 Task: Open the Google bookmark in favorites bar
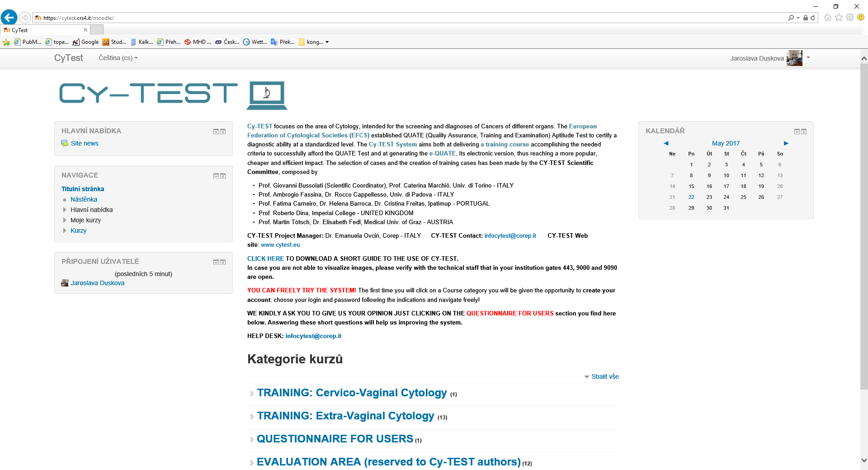tap(86, 42)
